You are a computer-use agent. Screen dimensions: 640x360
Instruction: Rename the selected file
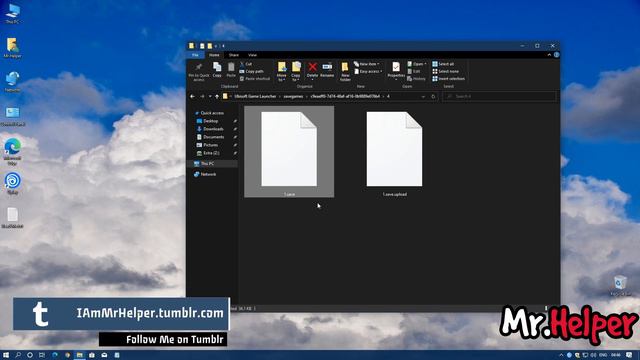(327, 70)
